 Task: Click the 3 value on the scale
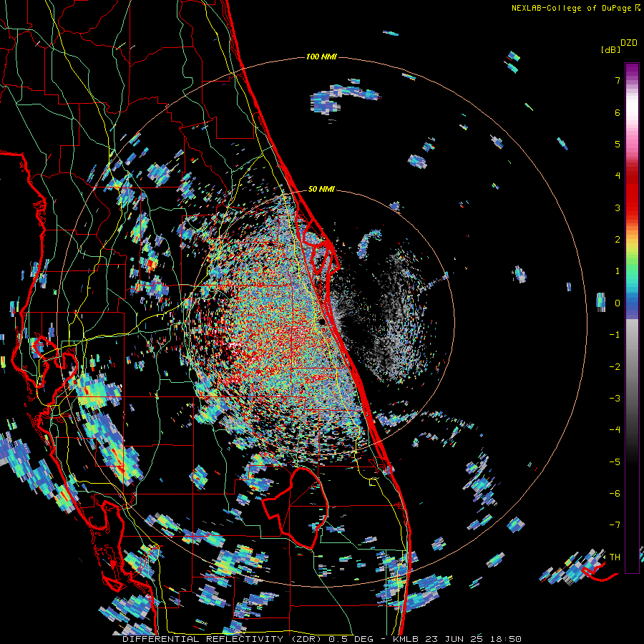(x=618, y=208)
